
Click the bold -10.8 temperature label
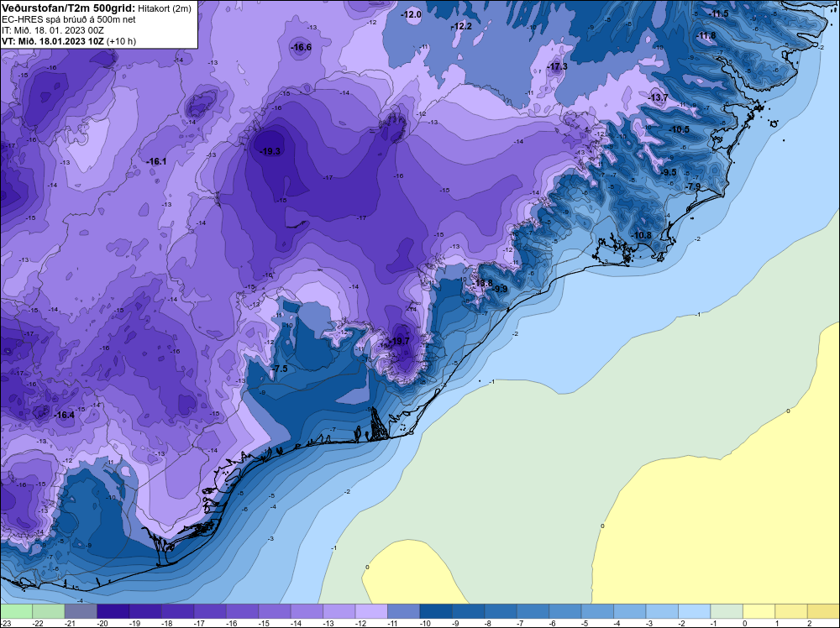(641, 235)
